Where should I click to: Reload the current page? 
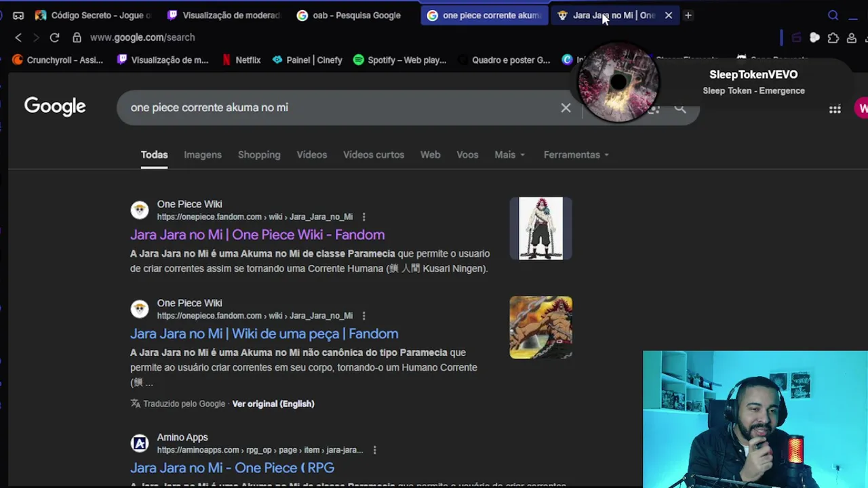tap(54, 37)
